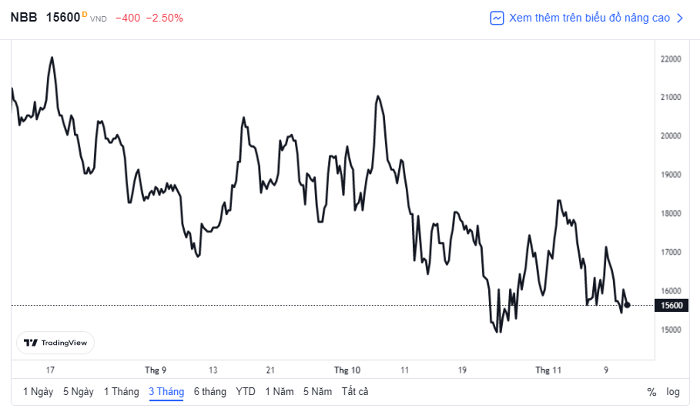
Task: Click the chevron after 'nâng cao'
Action: [x=680, y=18]
